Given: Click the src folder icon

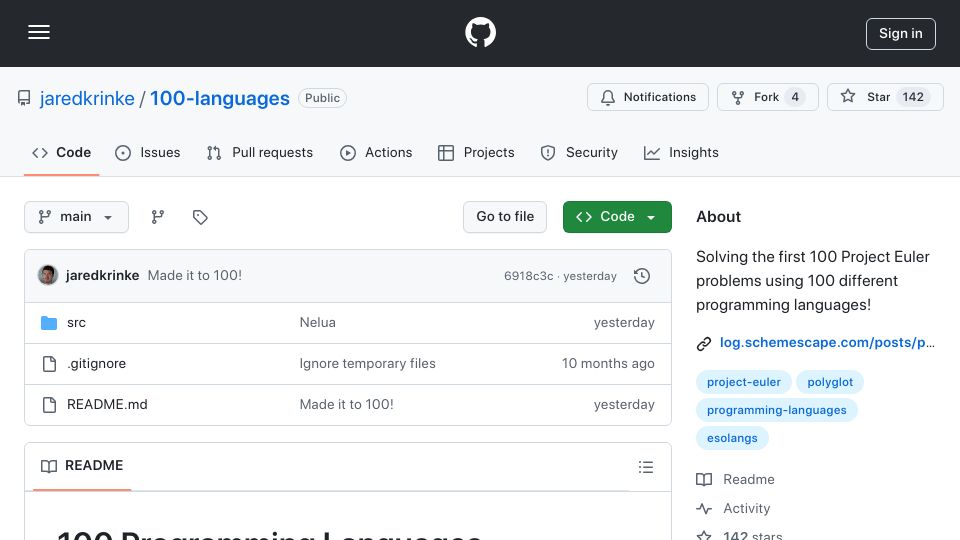Looking at the screenshot, I should [49, 323].
